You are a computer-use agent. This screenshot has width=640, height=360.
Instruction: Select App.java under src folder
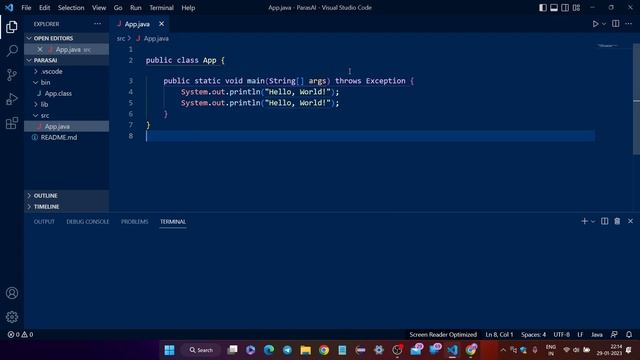67,127
